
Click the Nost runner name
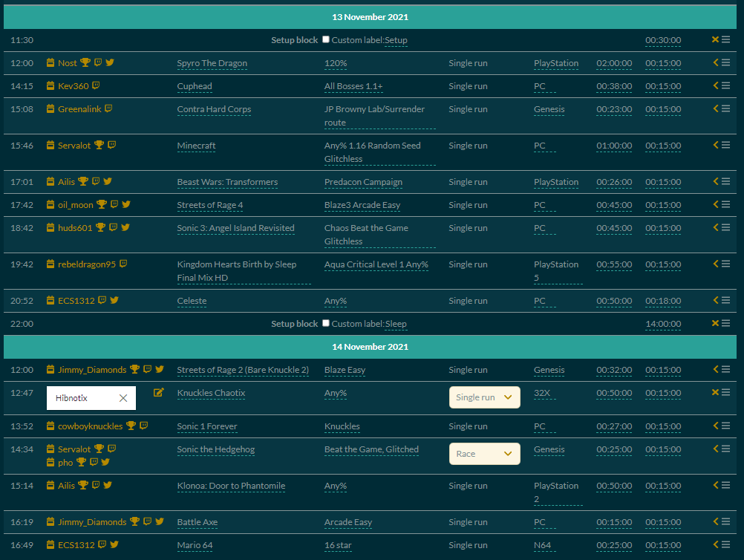coord(68,63)
